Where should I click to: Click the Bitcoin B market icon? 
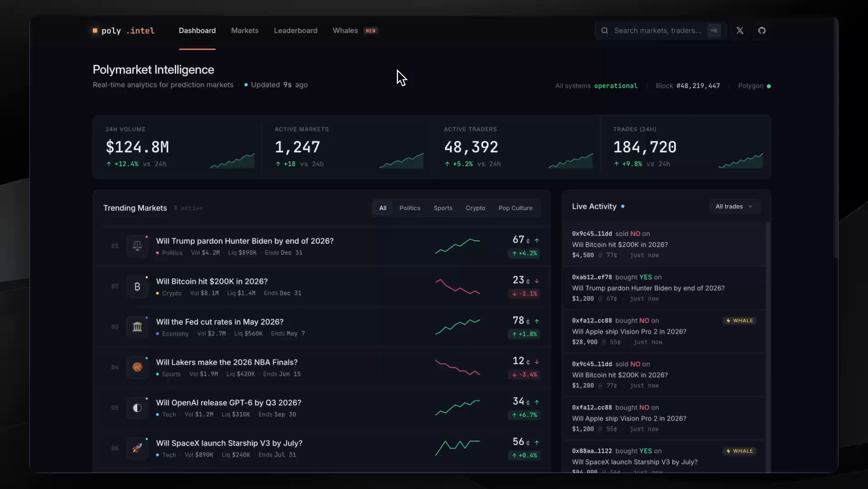tap(137, 286)
